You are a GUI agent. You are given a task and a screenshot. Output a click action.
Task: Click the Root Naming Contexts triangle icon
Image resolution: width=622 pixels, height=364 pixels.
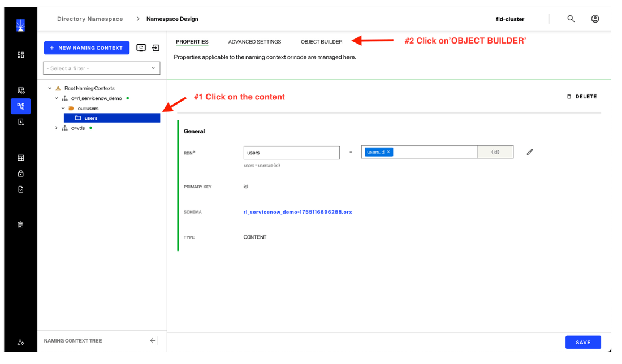coord(58,88)
